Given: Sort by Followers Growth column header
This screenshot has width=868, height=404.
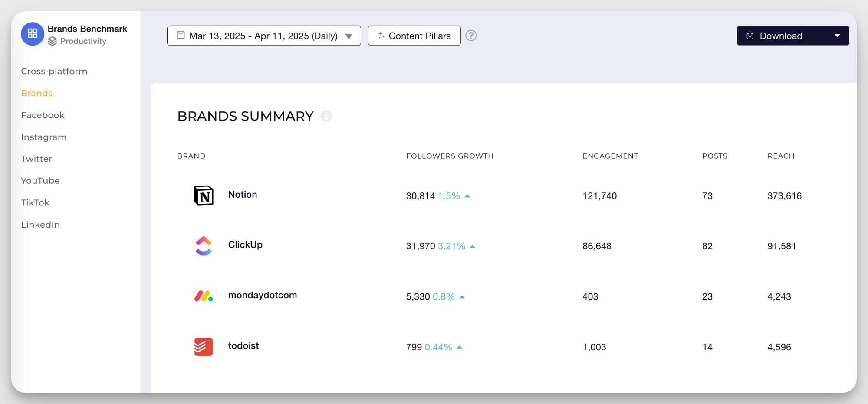Looking at the screenshot, I should [450, 156].
